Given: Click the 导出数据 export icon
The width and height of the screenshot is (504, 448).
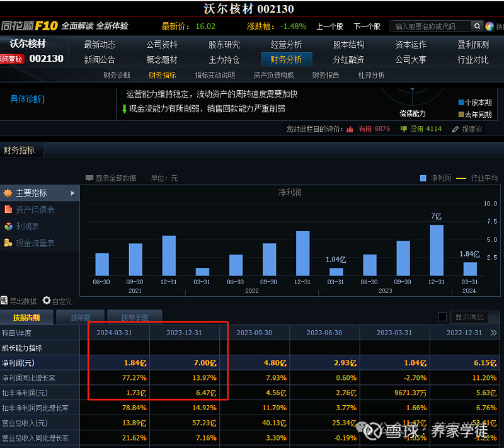Looking at the screenshot, I should pyautogui.click(x=4, y=301).
